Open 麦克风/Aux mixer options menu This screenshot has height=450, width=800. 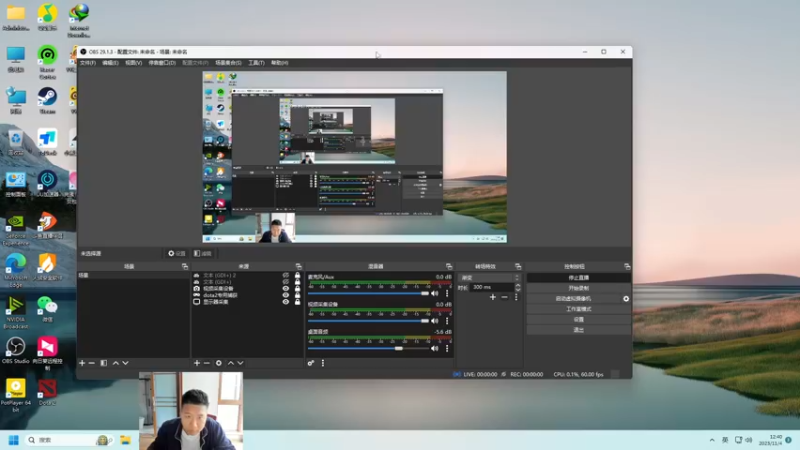tap(447, 293)
